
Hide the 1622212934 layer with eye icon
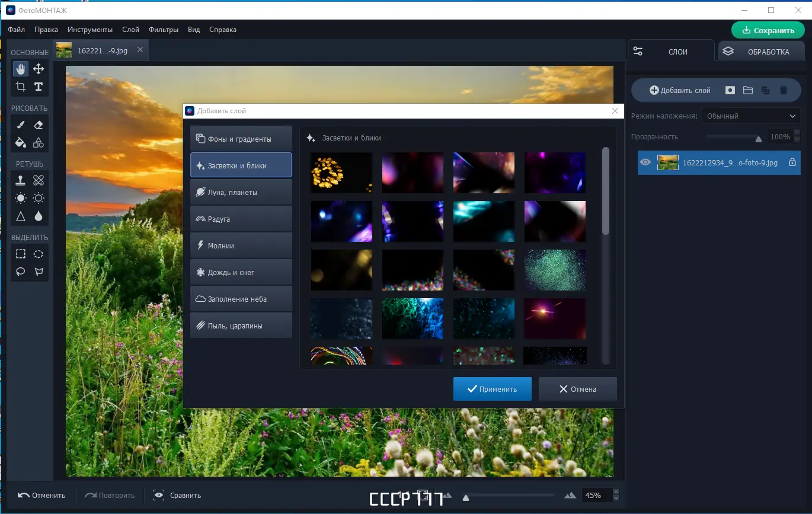click(645, 162)
